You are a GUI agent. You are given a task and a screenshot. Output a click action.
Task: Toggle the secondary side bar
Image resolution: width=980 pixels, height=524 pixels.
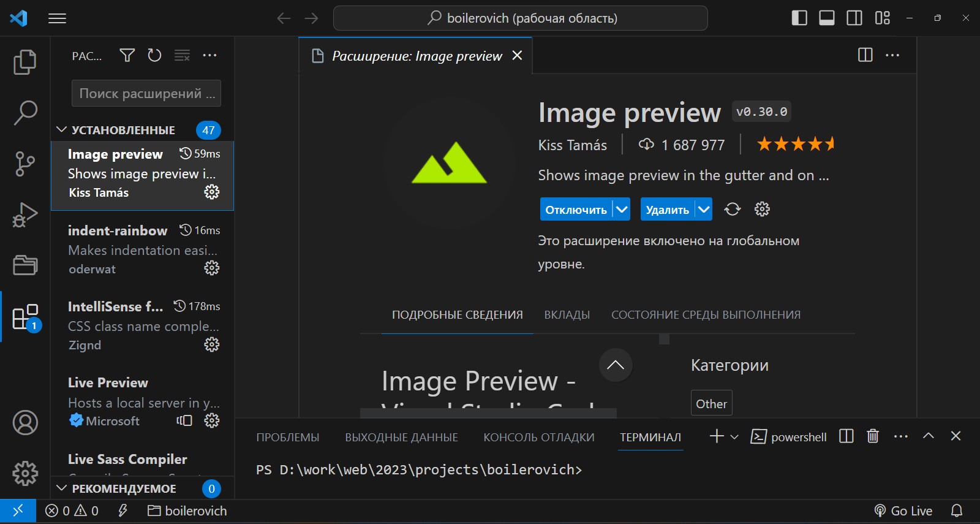click(854, 18)
